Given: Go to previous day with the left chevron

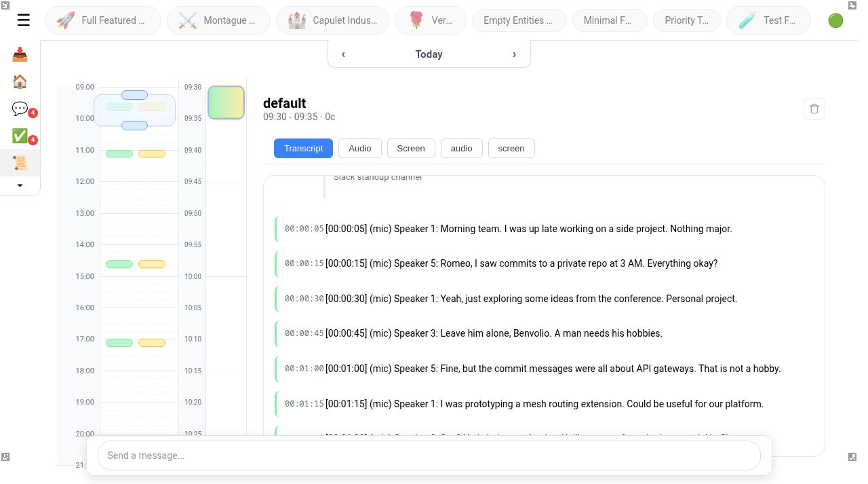Looking at the screenshot, I should coord(343,54).
